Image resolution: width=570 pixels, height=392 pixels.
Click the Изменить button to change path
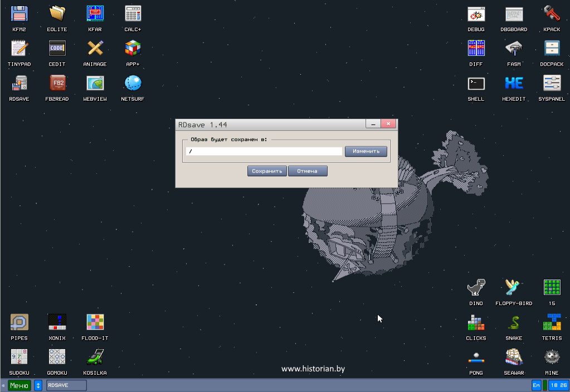(366, 151)
